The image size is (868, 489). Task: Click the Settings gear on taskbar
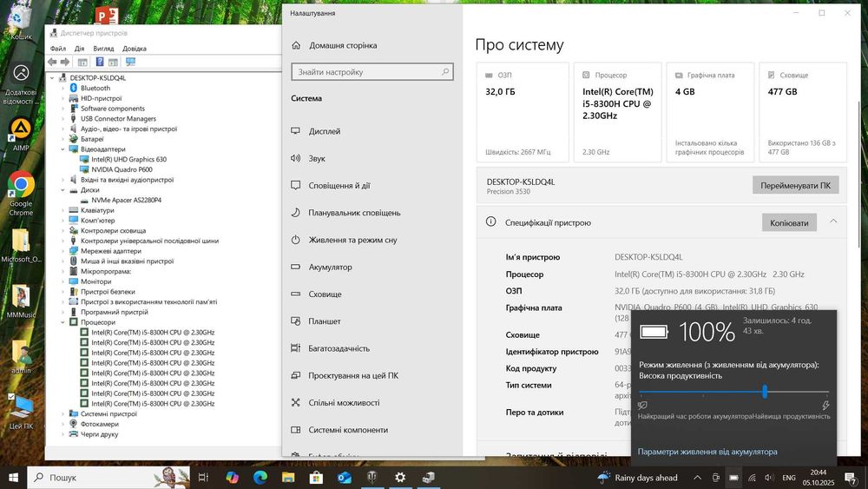pos(400,478)
